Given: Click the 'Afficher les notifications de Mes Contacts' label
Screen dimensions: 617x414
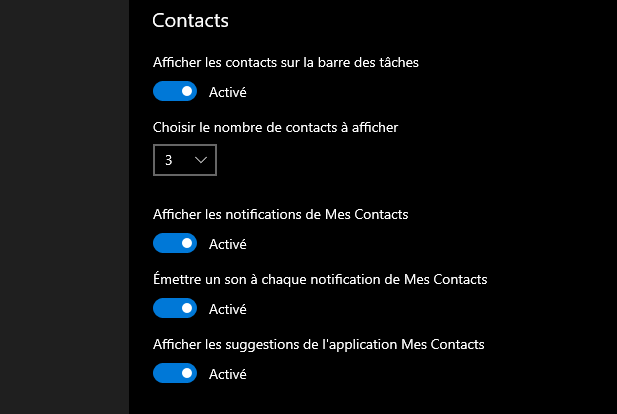Looking at the screenshot, I should coord(280,213).
